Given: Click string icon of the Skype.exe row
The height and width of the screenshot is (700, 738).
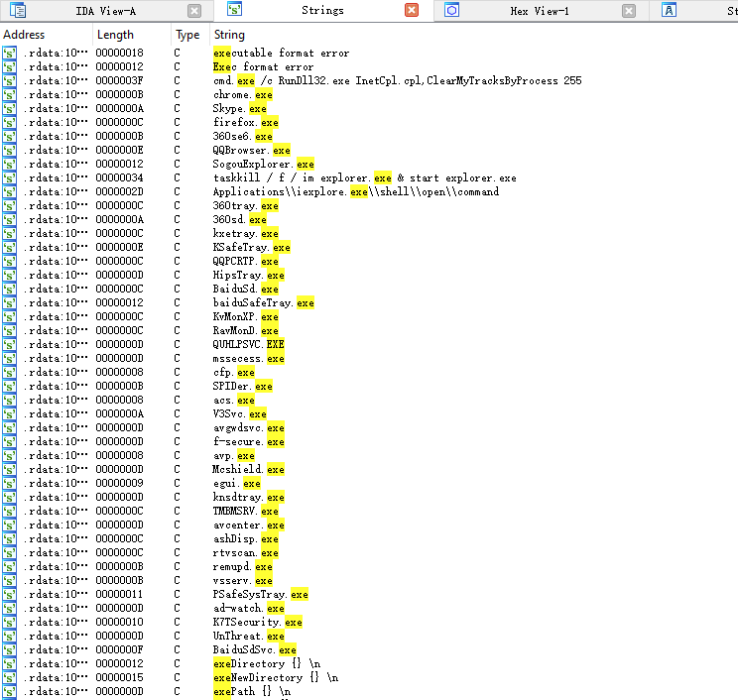Looking at the screenshot, I should click(9, 109).
